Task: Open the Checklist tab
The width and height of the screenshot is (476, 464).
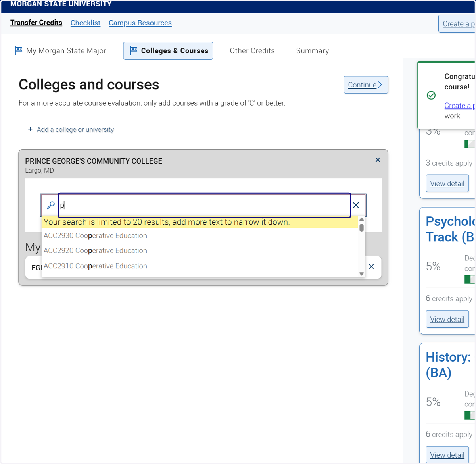Action: (x=85, y=23)
